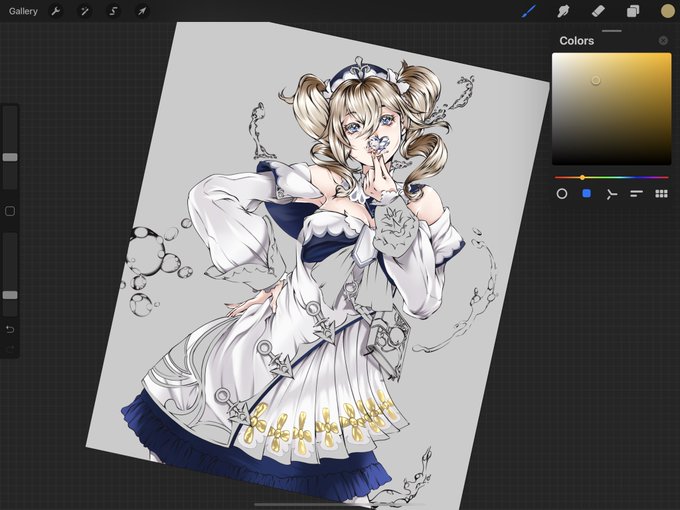Activate the Transform arrow tool
Viewport: 680px width, 510px height.
tap(142, 11)
